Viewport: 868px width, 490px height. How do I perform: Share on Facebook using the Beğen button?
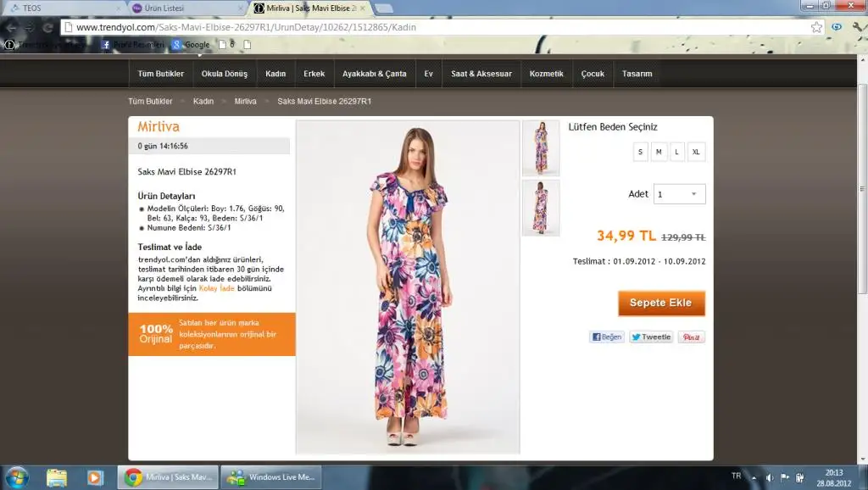(606, 337)
